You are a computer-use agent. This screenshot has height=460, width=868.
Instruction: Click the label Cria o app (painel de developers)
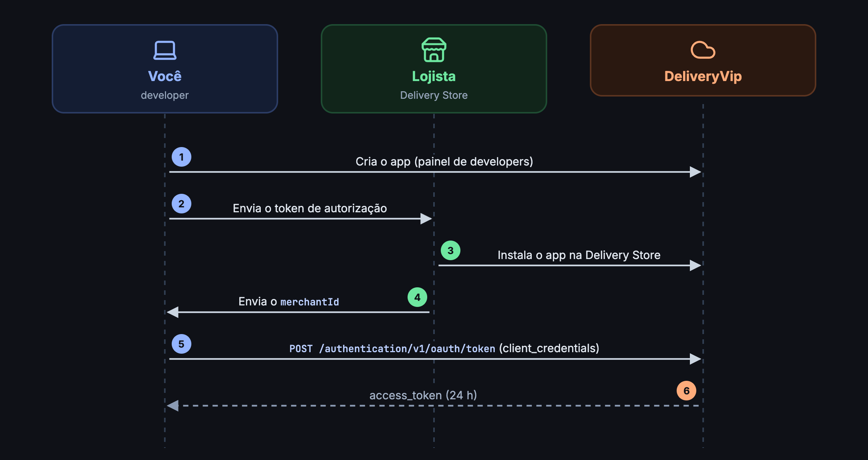444,161
